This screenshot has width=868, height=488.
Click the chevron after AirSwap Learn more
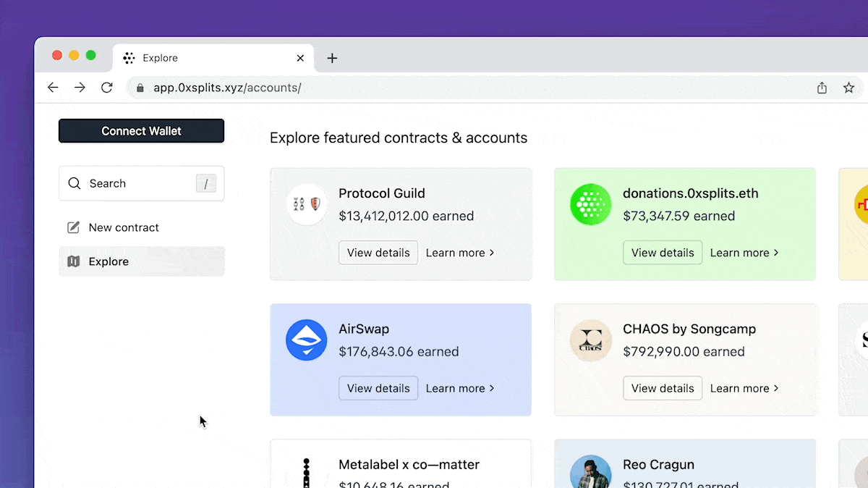(x=492, y=388)
